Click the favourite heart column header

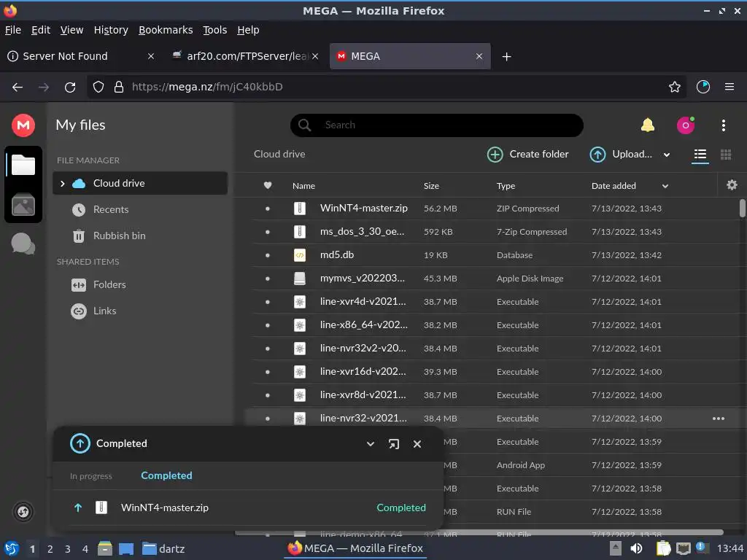point(268,186)
